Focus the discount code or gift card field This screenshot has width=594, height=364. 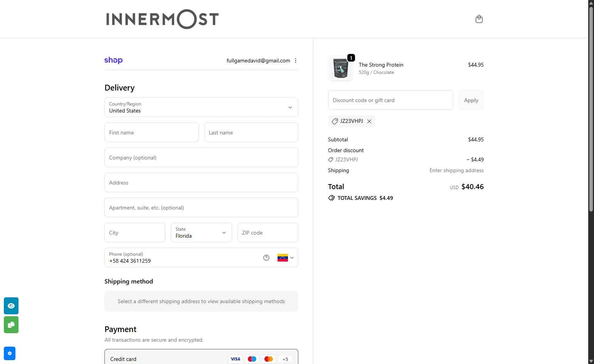(390, 100)
